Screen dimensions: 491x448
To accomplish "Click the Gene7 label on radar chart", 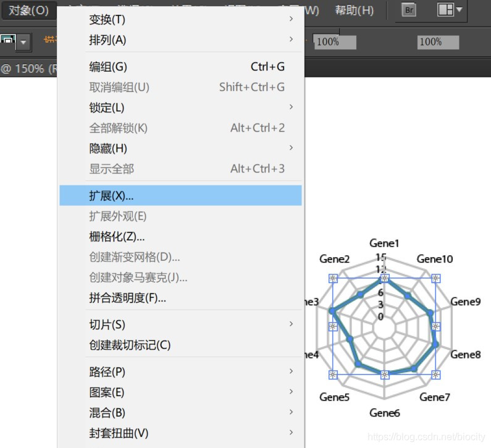I will click(x=435, y=397).
